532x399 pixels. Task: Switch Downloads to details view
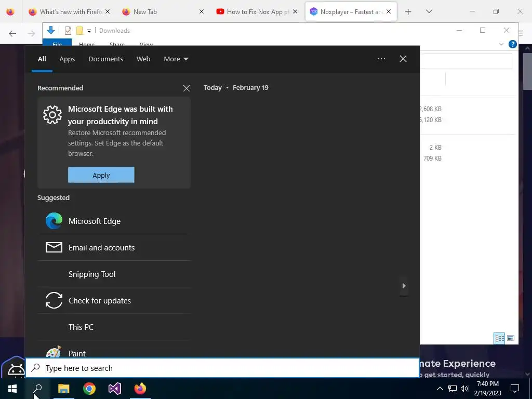click(x=499, y=338)
